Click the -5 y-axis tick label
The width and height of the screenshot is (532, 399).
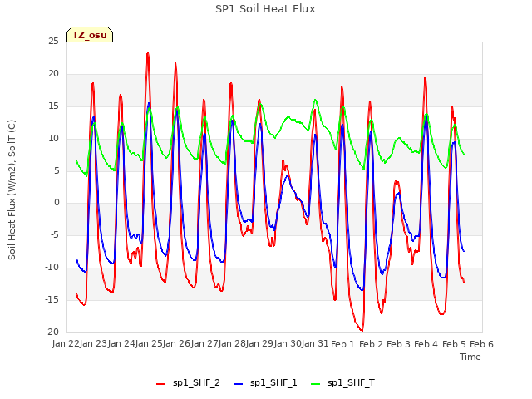pyautogui.click(x=54, y=234)
